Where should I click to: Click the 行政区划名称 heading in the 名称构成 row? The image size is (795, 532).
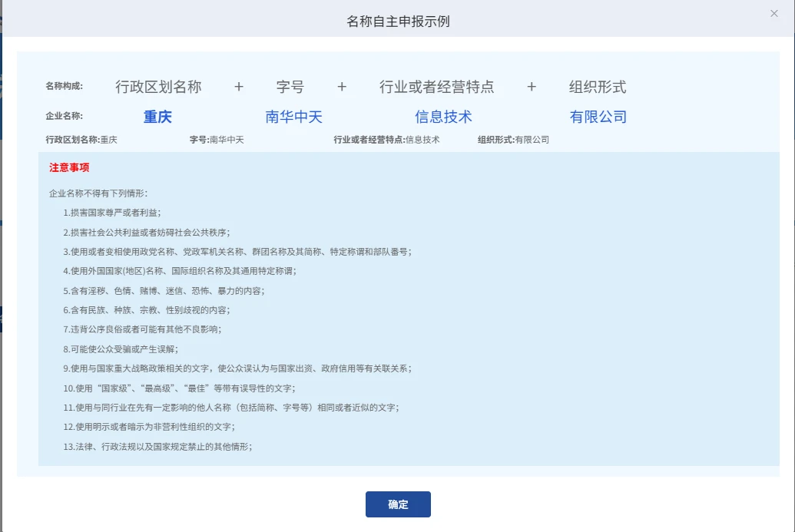point(158,87)
